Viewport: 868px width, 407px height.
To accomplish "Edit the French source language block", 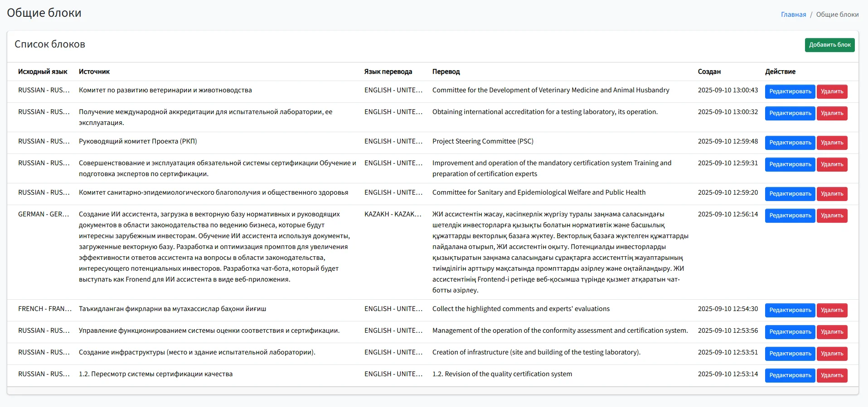I will point(790,310).
